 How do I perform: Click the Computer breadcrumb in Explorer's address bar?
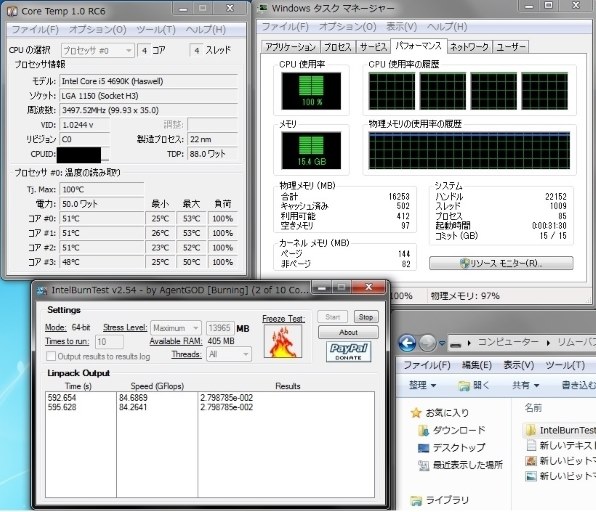pyautogui.click(x=508, y=342)
